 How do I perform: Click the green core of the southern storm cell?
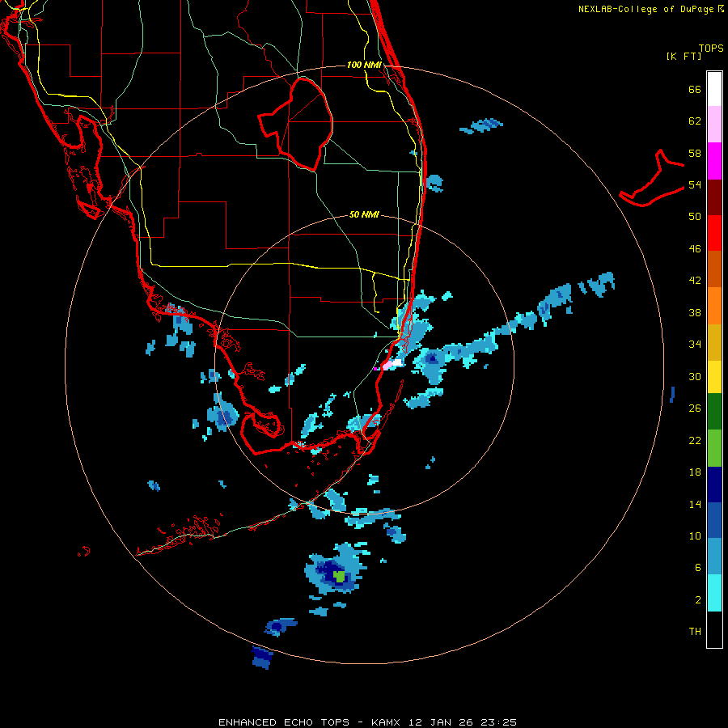click(x=340, y=577)
